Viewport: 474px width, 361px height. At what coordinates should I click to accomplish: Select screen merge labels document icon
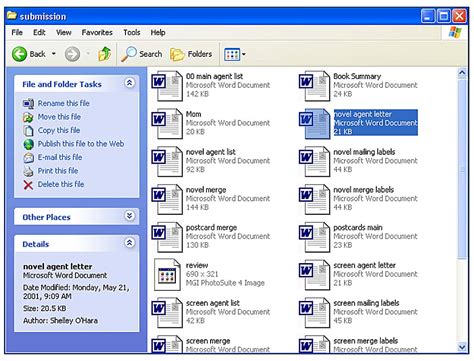tap(314, 344)
